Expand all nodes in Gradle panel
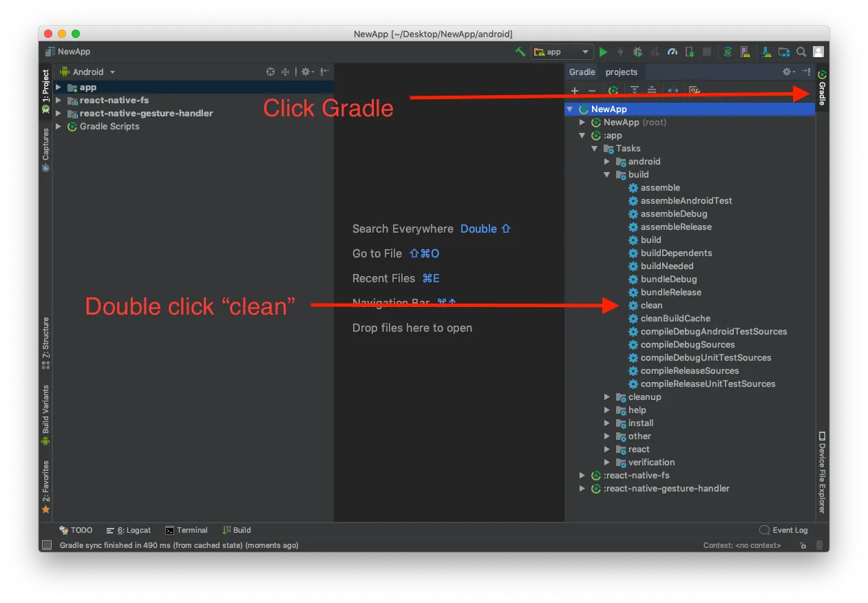 (634, 90)
